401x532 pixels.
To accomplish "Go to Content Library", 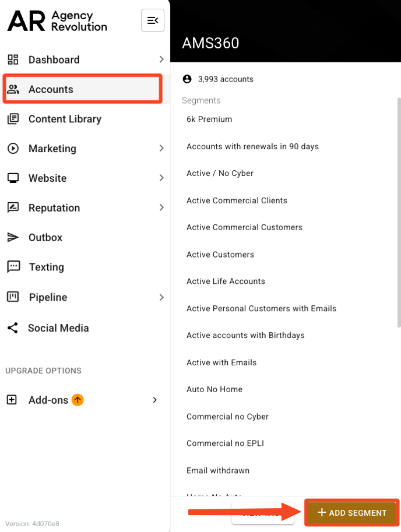I will (85, 119).
